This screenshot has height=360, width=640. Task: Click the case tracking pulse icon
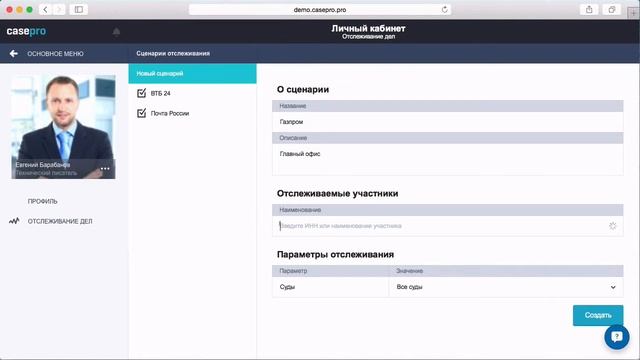[14, 221]
